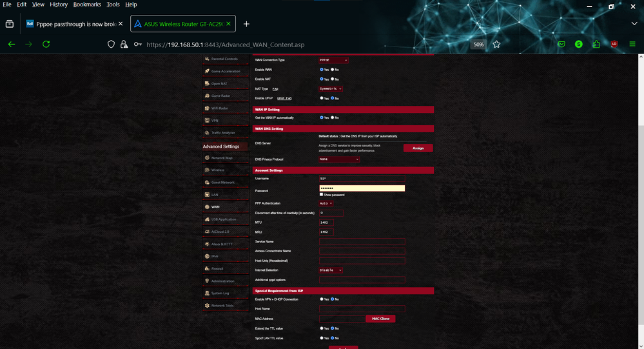The height and width of the screenshot is (349, 644).
Task: Open the WAN Connection Type dropdown
Action: tap(333, 60)
